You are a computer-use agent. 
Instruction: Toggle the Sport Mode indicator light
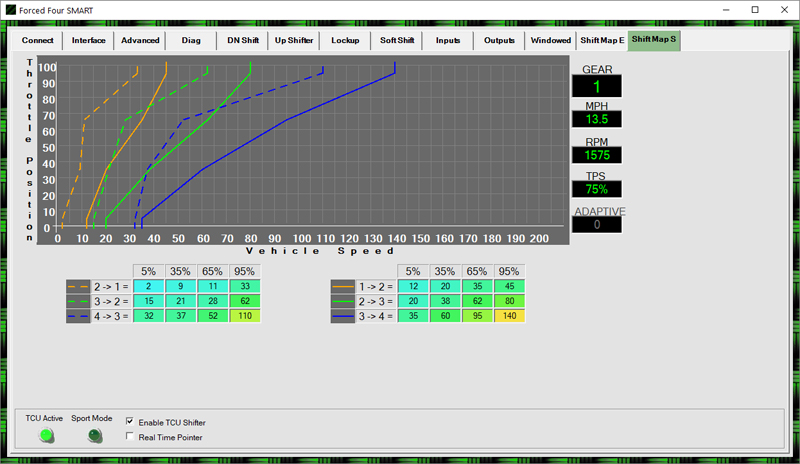94,435
